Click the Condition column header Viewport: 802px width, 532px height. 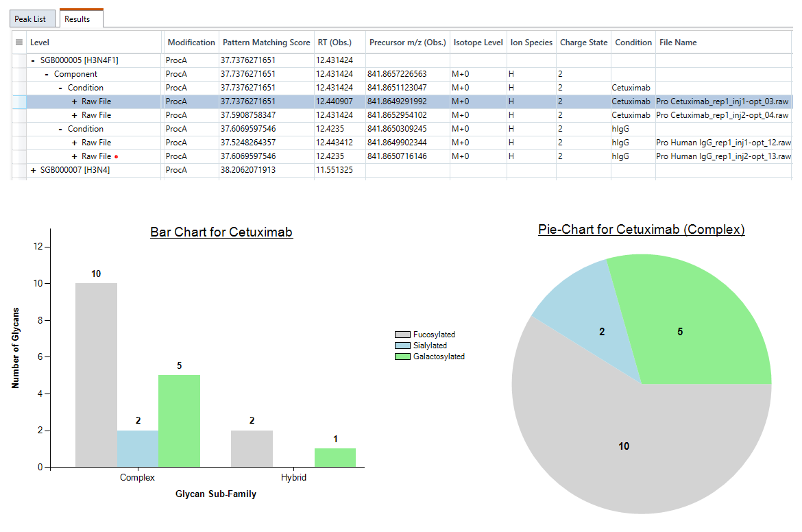[633, 43]
